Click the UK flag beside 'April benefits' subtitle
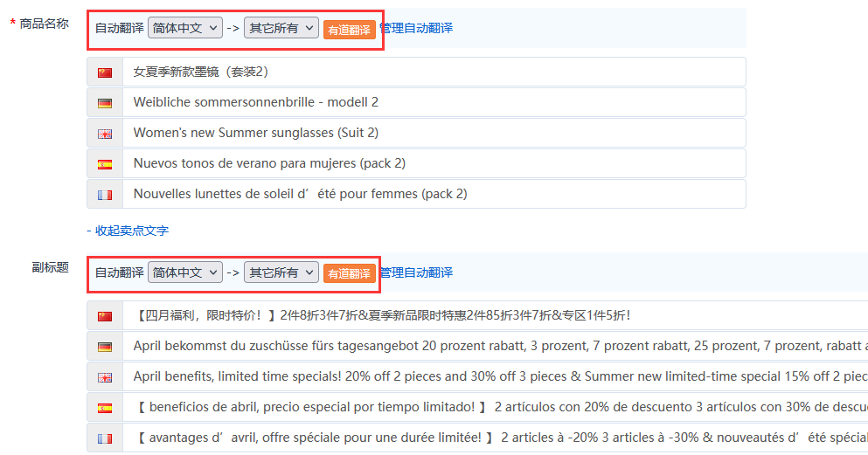The image size is (868, 455). [x=105, y=377]
